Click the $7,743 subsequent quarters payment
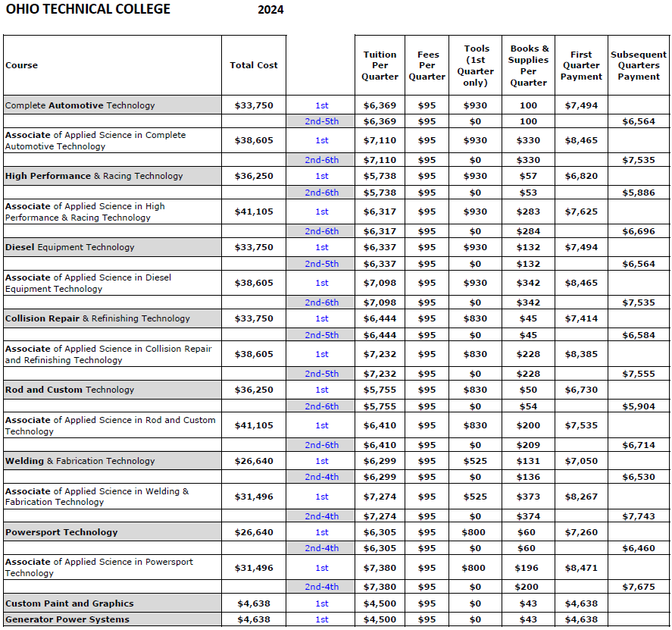 point(639,516)
